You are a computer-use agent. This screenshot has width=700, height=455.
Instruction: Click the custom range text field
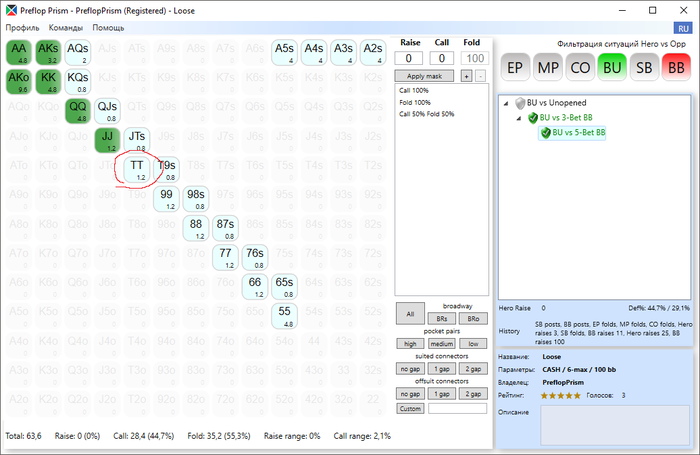click(x=458, y=408)
